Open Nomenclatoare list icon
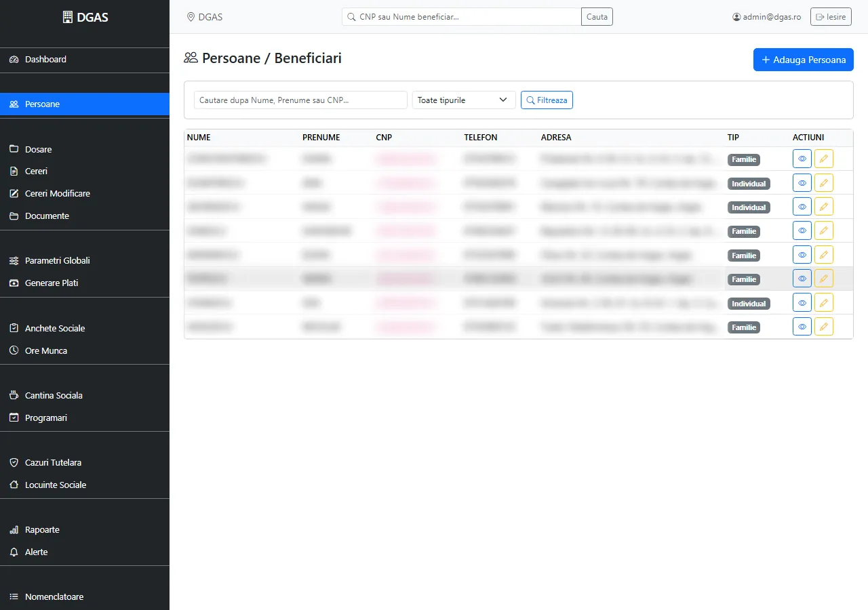 (14, 596)
